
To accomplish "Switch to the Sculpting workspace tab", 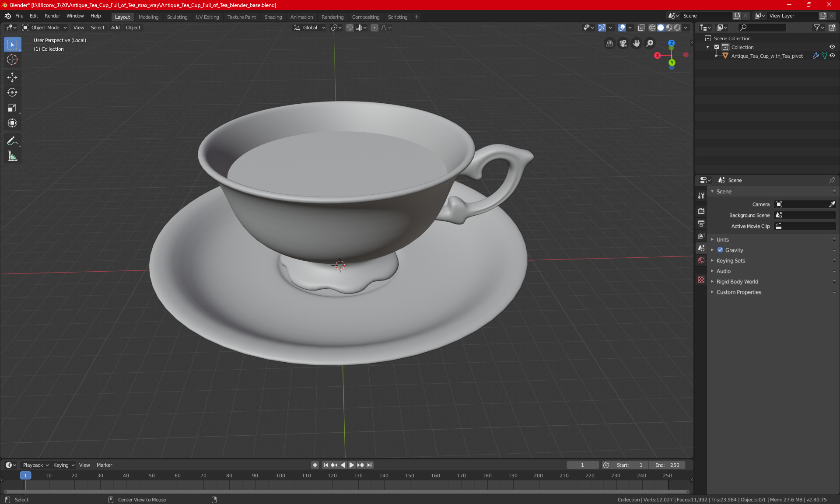I will pos(177,17).
